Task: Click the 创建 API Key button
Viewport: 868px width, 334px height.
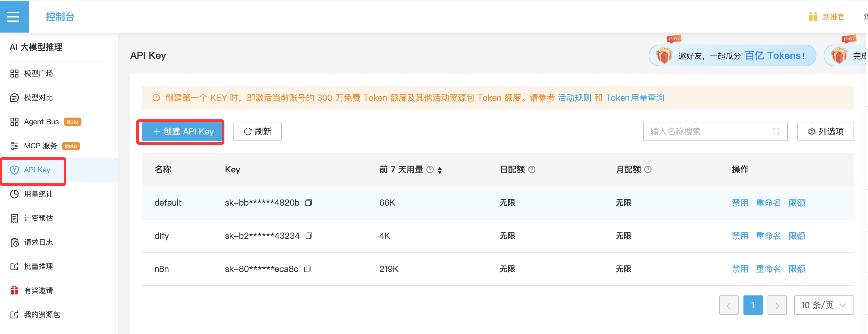Action: pos(182,131)
